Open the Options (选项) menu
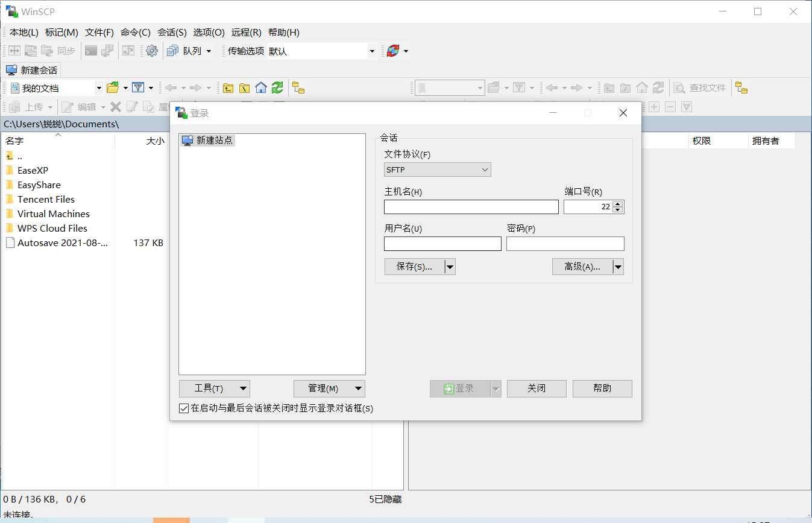The height and width of the screenshot is (523, 812). [209, 33]
